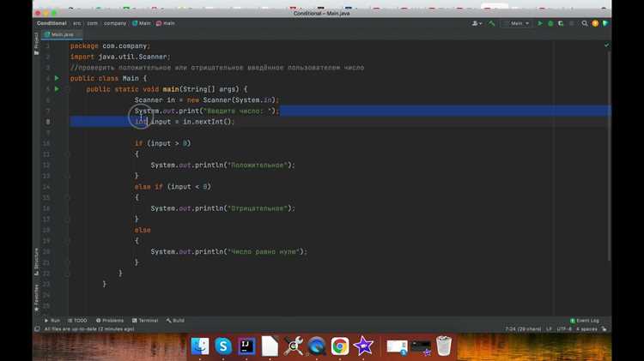Open the Terminal tool window tab
Viewport: 644px width, 361px height.
(145, 321)
